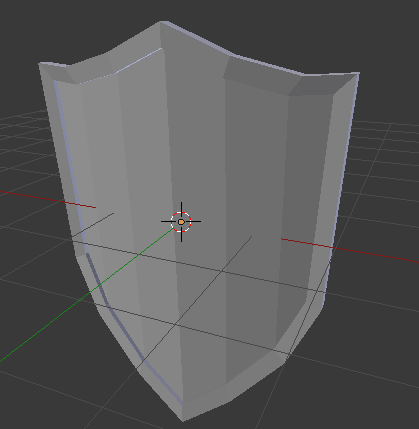Click the red X axis line right of shield

[350, 250]
